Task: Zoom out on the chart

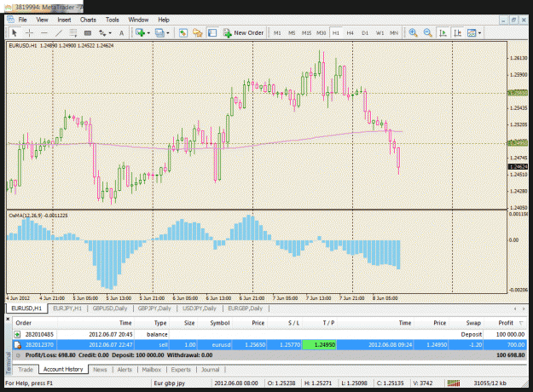Action: click(427, 33)
